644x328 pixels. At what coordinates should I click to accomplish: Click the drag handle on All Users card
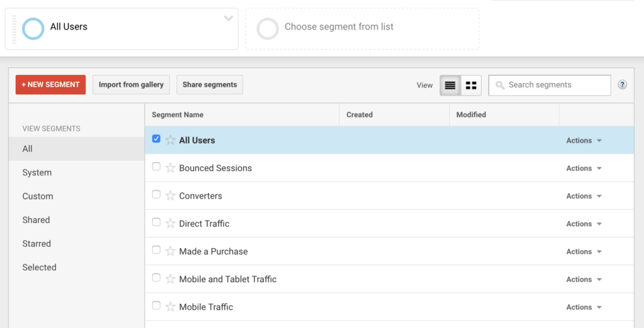14,29
